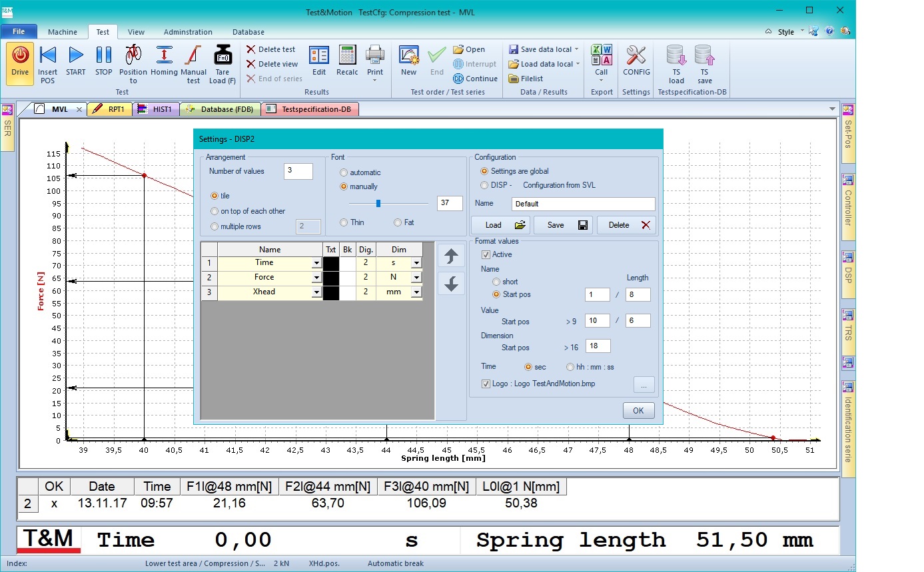Click the Save configuration button
The width and height of the screenshot is (924, 572).
563,225
